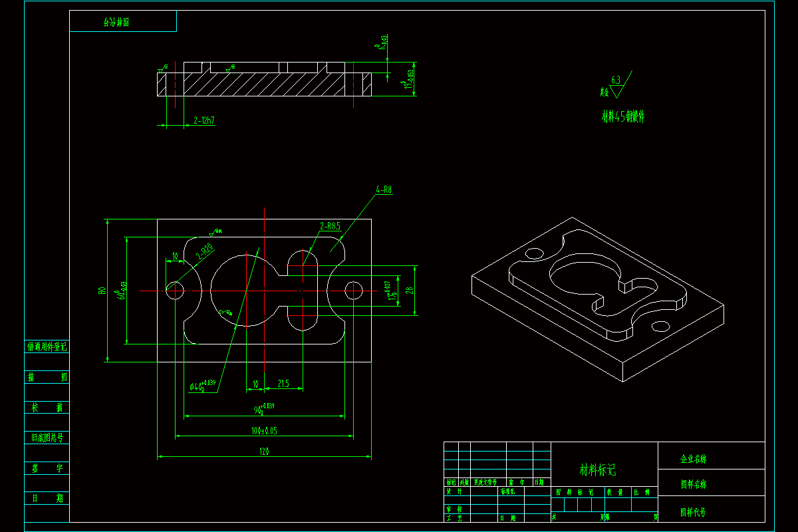Select the 100±0.05 dimension text
Image resolution: width=798 pixels, height=532 pixels.
(x=264, y=431)
